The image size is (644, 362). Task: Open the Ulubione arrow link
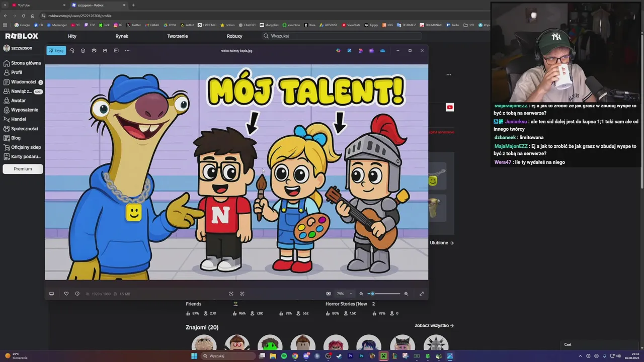pyautogui.click(x=442, y=243)
